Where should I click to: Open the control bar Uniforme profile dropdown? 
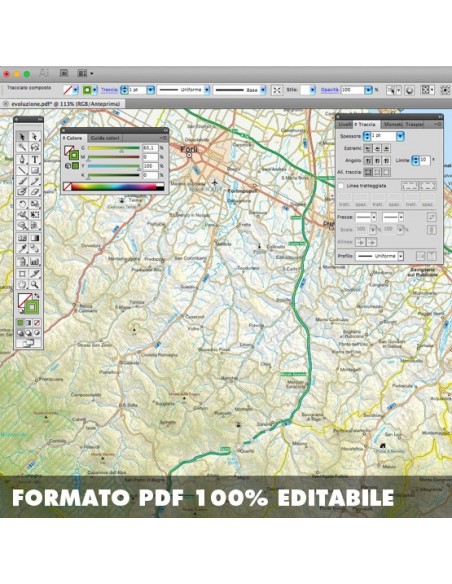coord(207,90)
